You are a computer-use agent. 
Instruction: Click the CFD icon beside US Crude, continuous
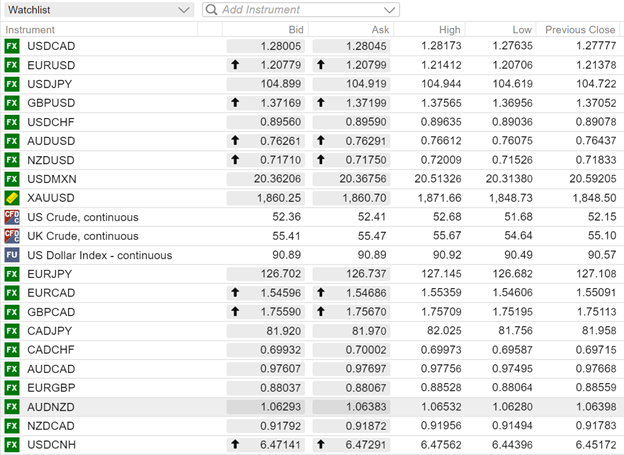click(x=12, y=217)
